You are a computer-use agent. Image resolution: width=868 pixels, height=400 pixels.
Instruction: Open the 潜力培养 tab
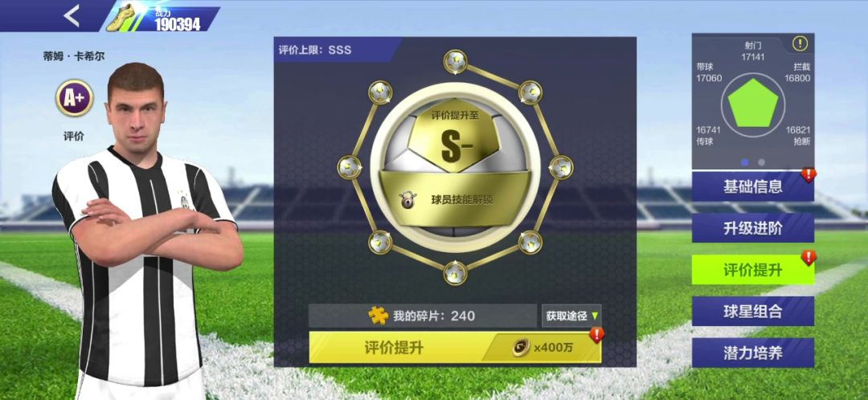(753, 353)
